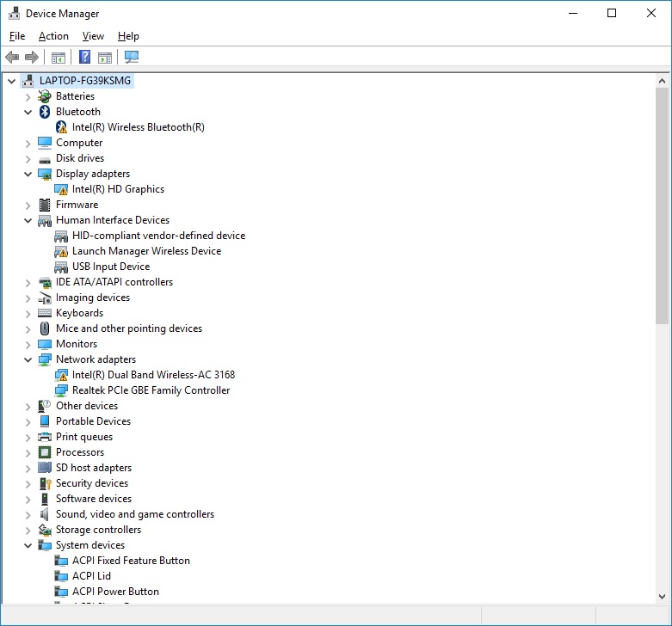The image size is (672, 626).
Task: Select the Intel(R) HD Graphics text label
Action: [118, 189]
